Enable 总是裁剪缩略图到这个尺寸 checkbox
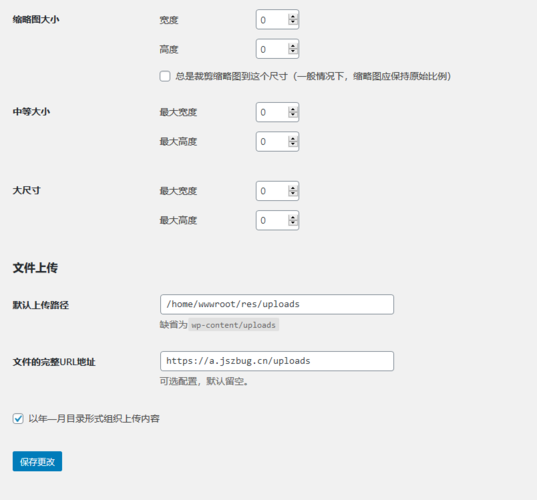537x500 pixels. point(165,76)
